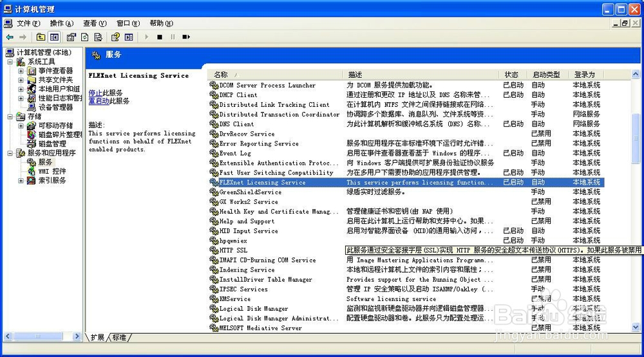This screenshot has height=357, width=644.
Task: Click the Pause service toolbar icon
Action: [x=173, y=37]
